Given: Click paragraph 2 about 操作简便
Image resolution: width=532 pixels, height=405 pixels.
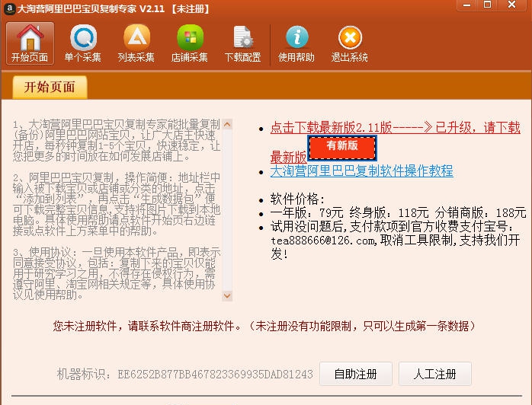Looking at the screenshot, I should tap(117, 204).
